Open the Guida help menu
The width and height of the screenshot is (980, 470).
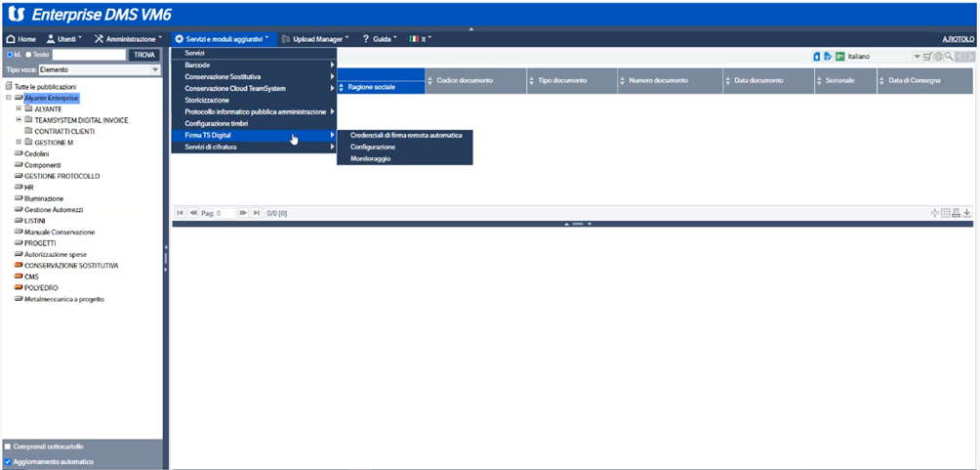pyautogui.click(x=380, y=39)
